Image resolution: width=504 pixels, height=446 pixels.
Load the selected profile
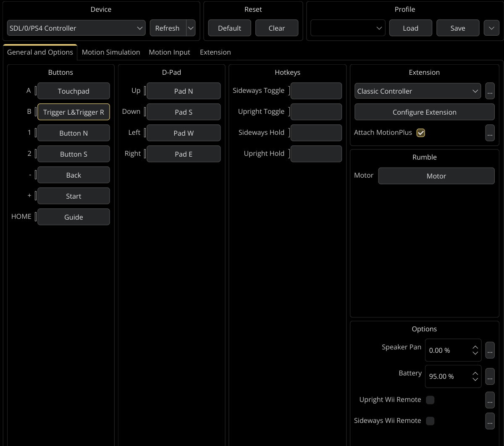410,28
